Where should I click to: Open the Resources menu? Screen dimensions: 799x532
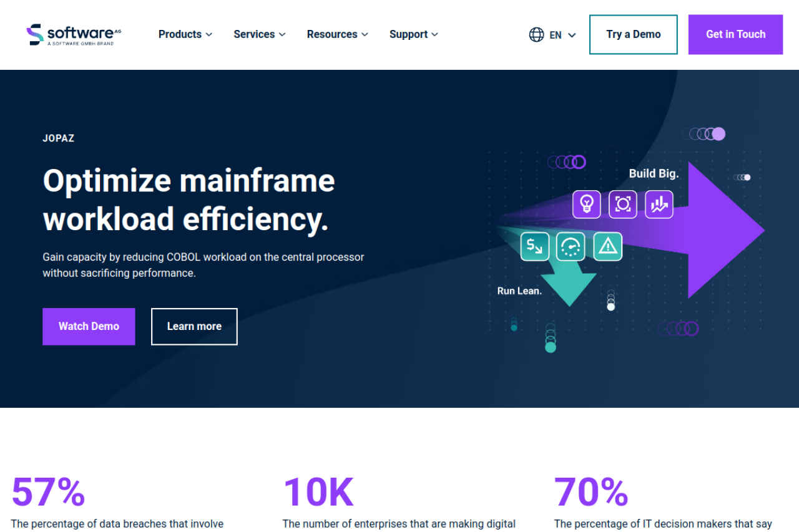[338, 34]
